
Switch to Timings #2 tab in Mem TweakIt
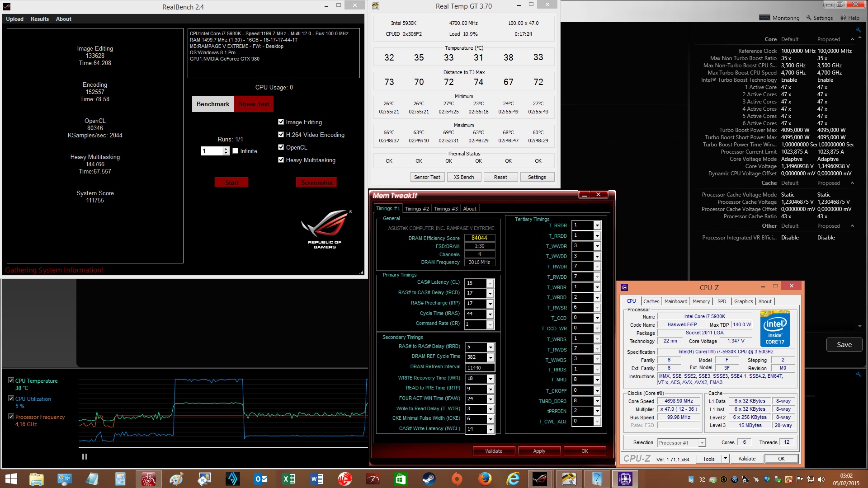pos(417,209)
